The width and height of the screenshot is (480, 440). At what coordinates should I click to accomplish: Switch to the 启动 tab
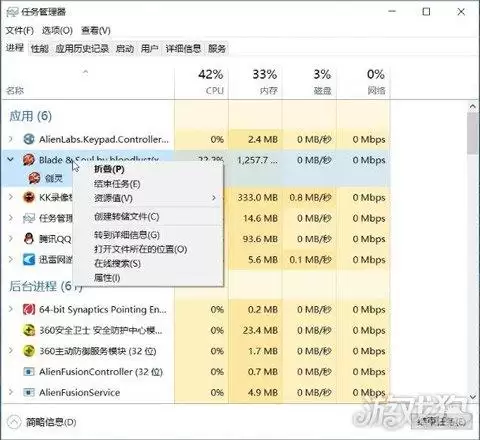(x=125, y=49)
